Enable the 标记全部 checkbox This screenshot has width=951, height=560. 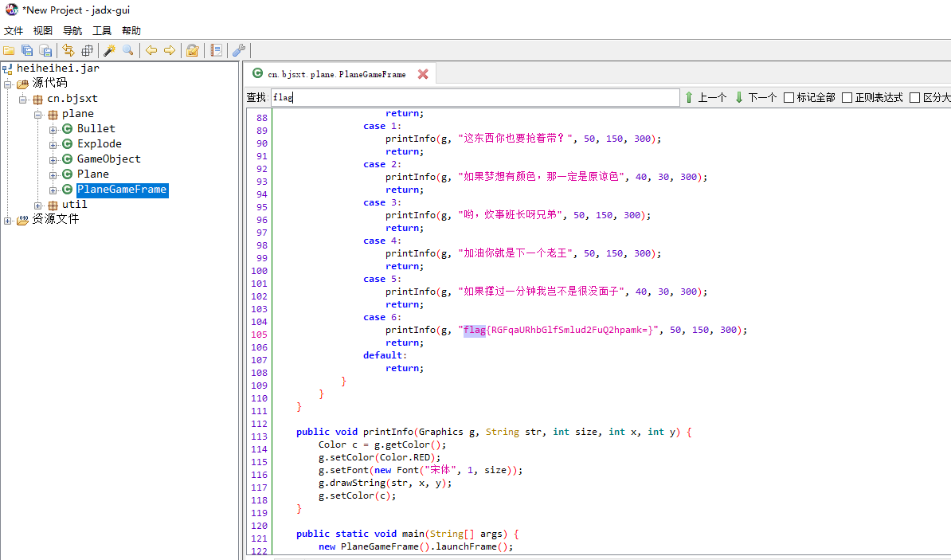(789, 98)
